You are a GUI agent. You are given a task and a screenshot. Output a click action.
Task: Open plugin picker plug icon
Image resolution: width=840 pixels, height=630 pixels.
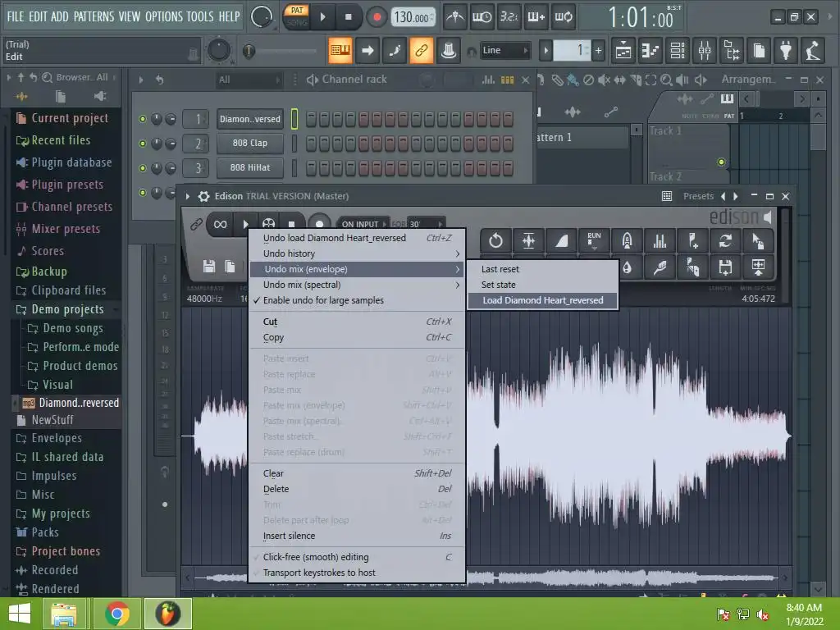point(786,50)
